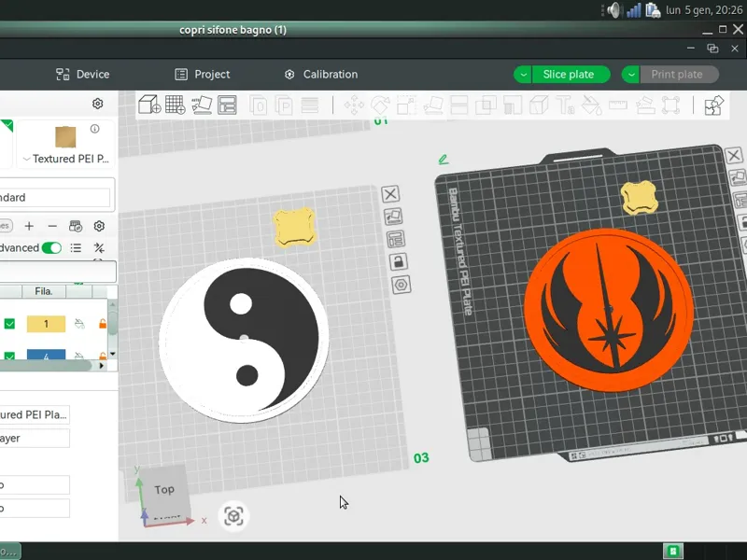747x560 pixels.
Task: Toggle lock on the yin-yang plate
Action: 399,261
